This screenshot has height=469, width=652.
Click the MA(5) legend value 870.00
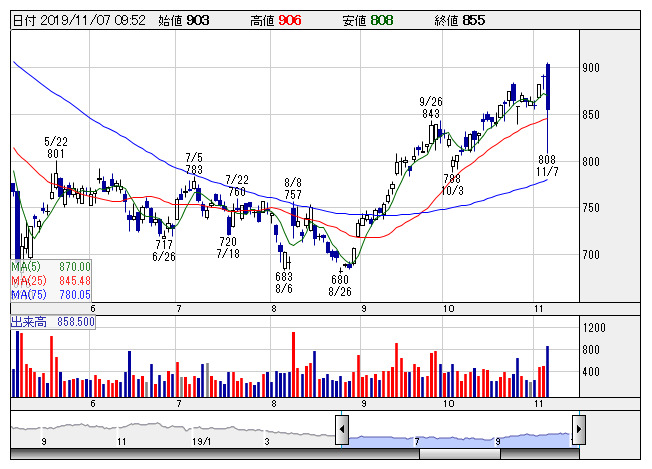tap(74, 267)
